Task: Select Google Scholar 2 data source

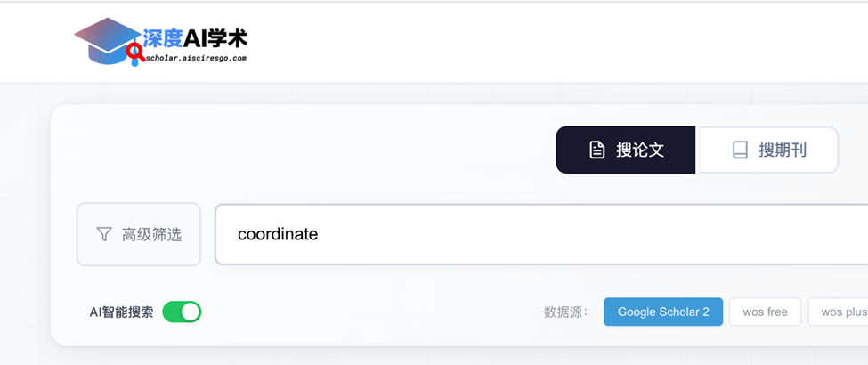Action: [x=663, y=312]
